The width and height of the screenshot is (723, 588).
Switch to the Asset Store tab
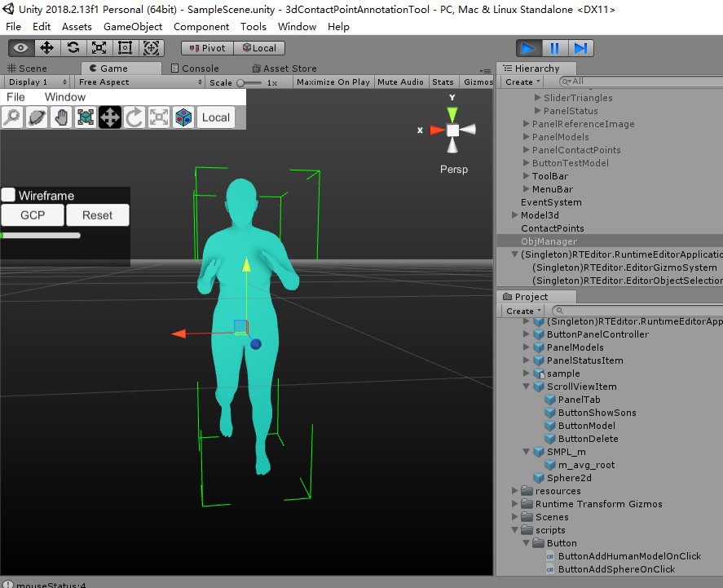click(x=284, y=69)
